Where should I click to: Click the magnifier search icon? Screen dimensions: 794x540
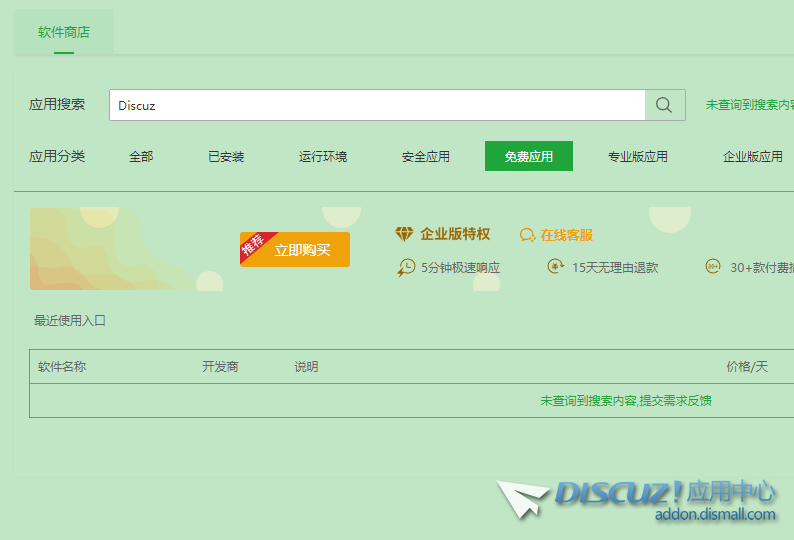click(x=664, y=105)
